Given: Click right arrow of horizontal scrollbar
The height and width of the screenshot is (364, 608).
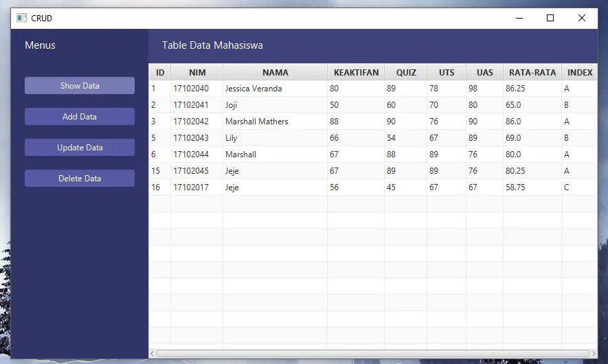Looking at the screenshot, I should point(594,354).
